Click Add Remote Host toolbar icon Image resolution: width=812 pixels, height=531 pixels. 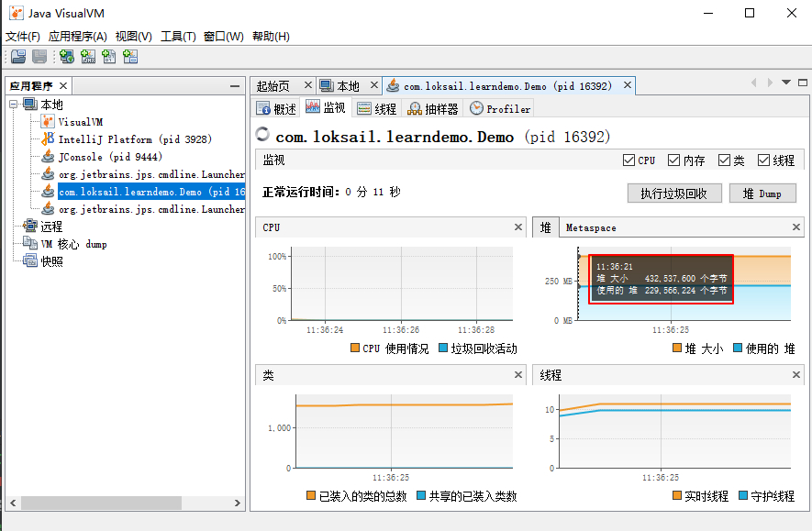click(x=67, y=57)
